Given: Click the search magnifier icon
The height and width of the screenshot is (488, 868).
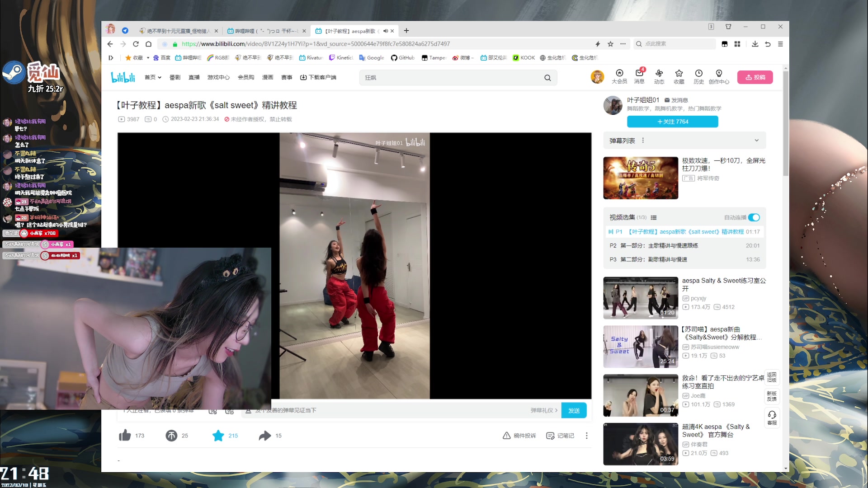Looking at the screenshot, I should (x=547, y=78).
